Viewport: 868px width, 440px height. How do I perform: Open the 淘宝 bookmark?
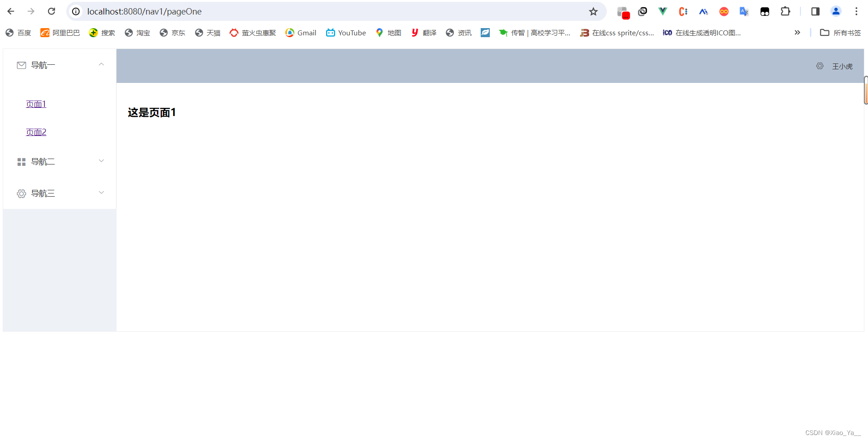[137, 33]
